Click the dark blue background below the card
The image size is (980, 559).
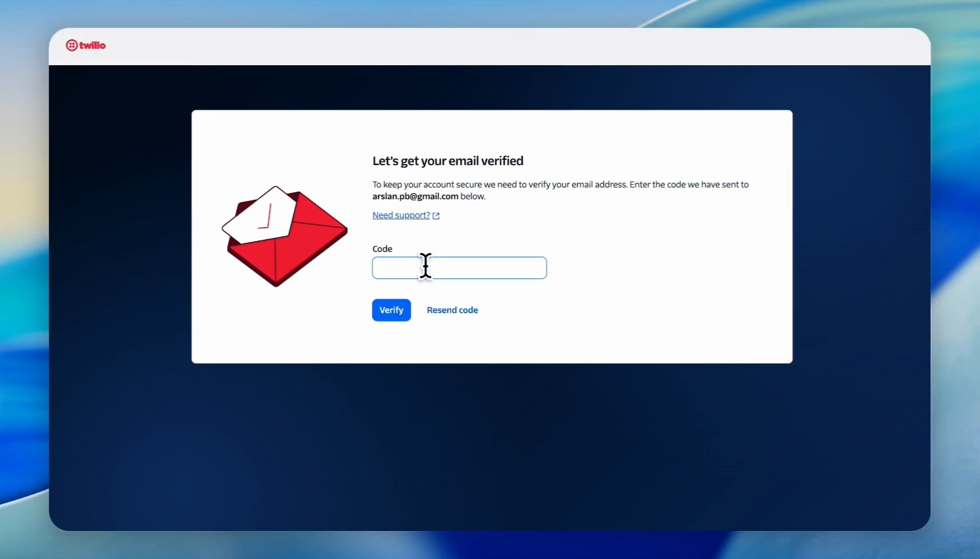pos(489,445)
